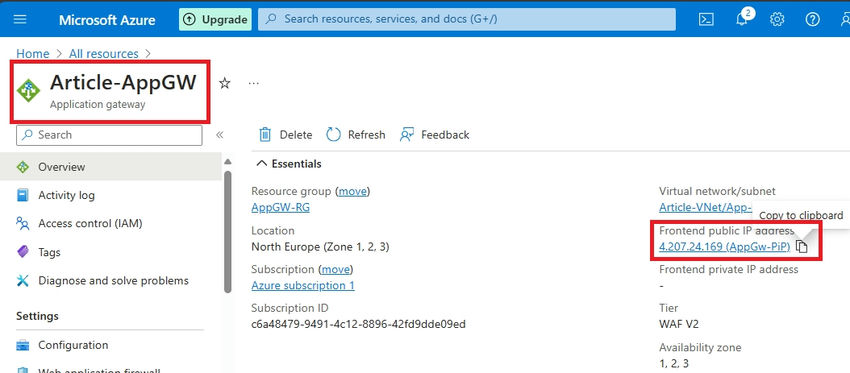This screenshot has height=373, width=850.
Task: Click the Refresh button label
Action: (366, 135)
